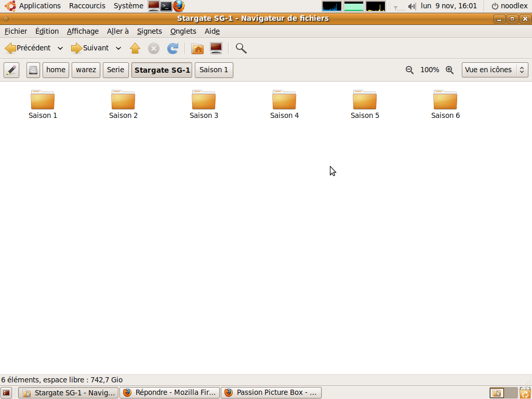Zoom out with the minus magnifier

point(409,70)
